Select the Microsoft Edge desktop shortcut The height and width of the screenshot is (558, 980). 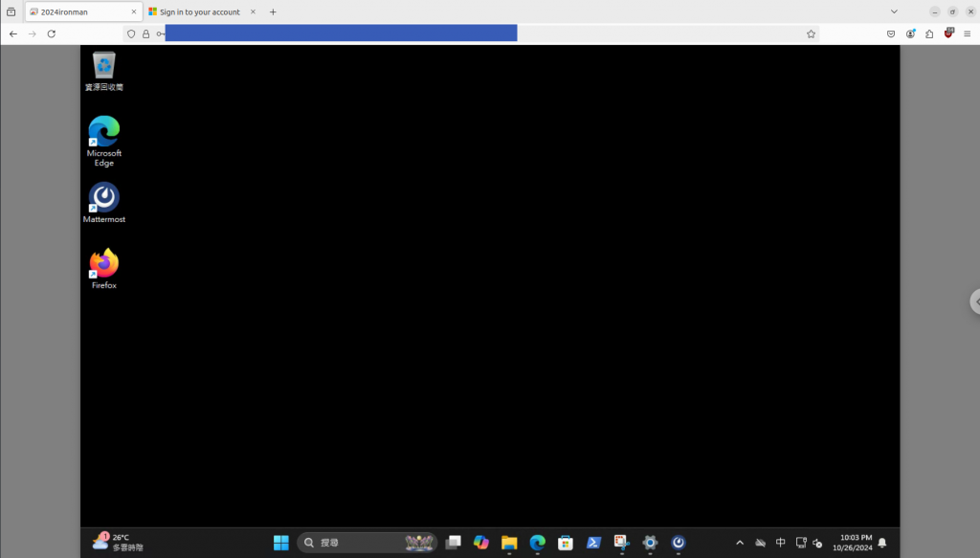[x=103, y=142]
